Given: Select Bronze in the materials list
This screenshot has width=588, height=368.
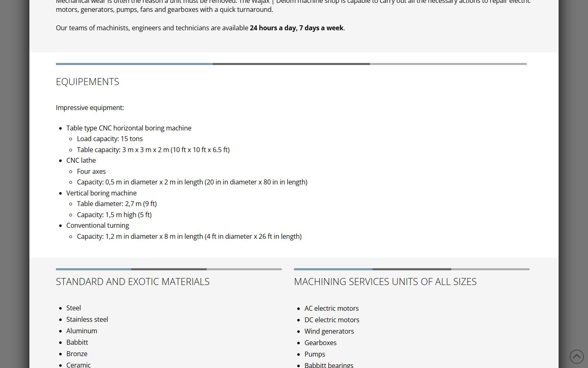Looking at the screenshot, I should click(x=77, y=354).
